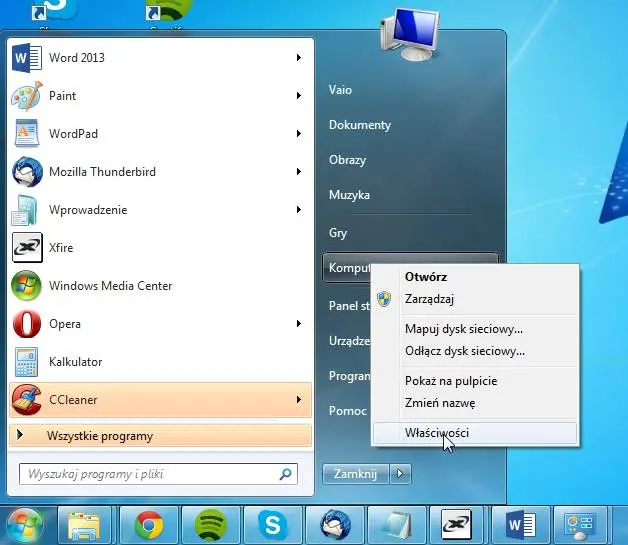Launch Paint from the Start menu
Screen dimensions: 628x545
(x=62, y=96)
